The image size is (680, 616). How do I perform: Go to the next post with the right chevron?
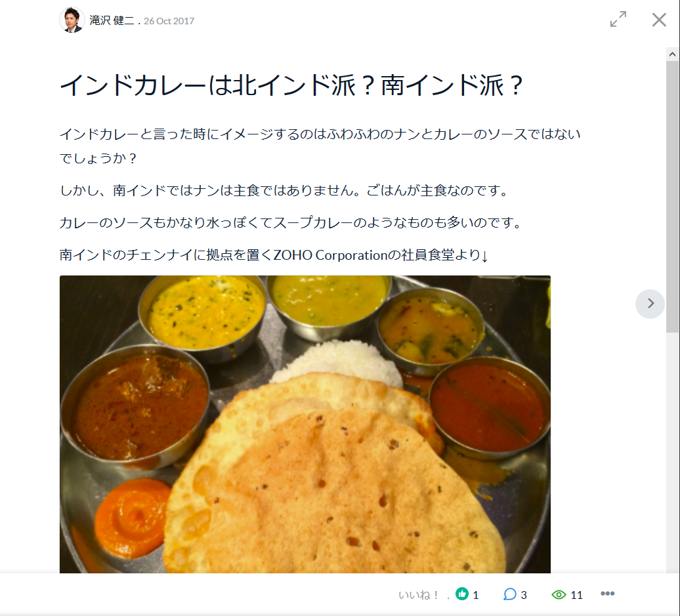pos(650,304)
